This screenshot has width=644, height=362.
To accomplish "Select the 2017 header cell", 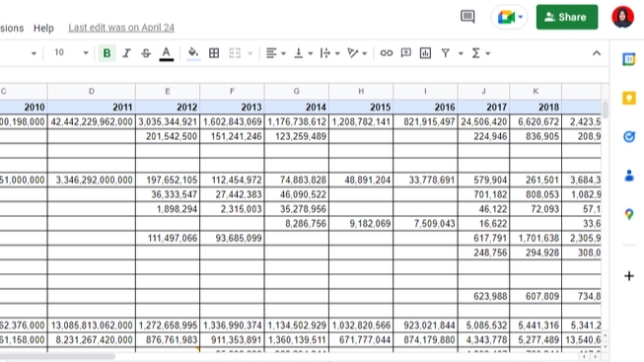I will pyautogui.click(x=484, y=108).
